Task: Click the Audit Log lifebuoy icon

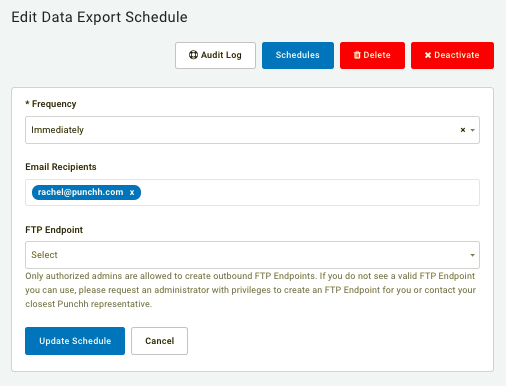Action: (193, 55)
